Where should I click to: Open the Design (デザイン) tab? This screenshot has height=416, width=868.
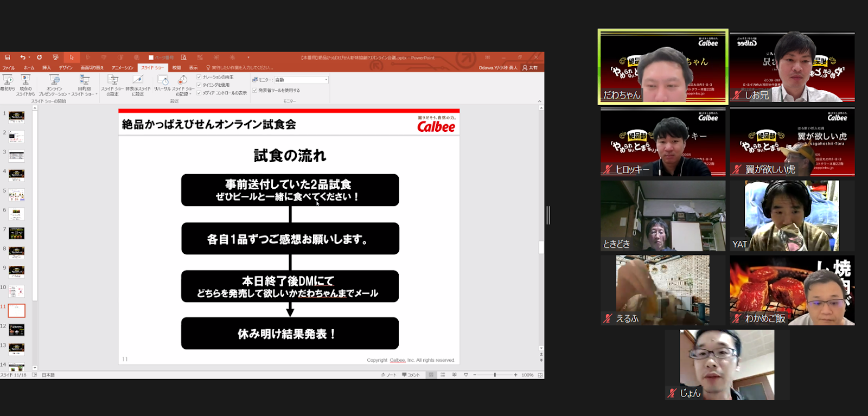tap(66, 68)
